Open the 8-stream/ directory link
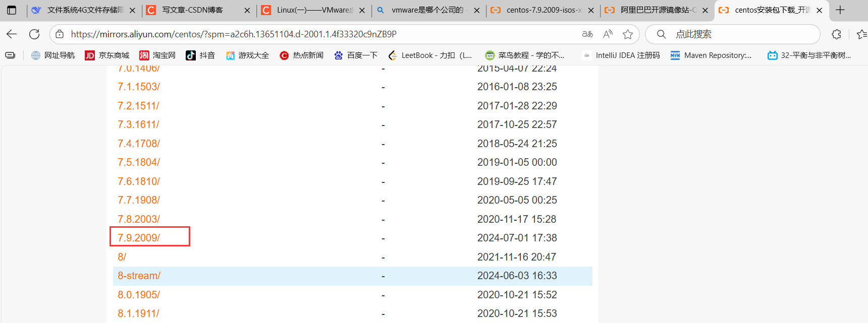The image size is (868, 323). pos(139,276)
